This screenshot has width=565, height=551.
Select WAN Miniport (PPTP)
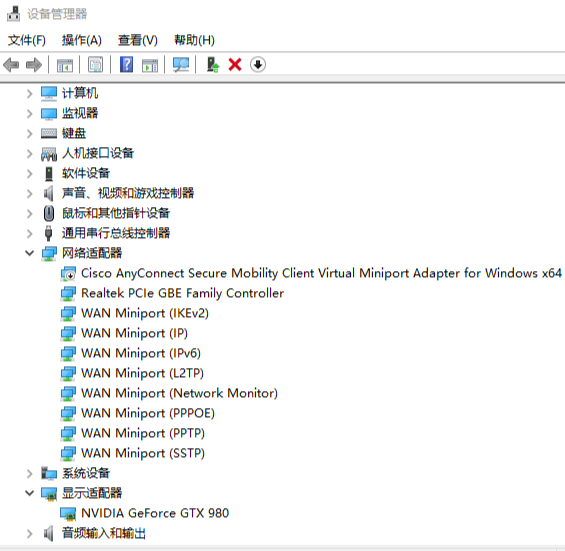(143, 433)
